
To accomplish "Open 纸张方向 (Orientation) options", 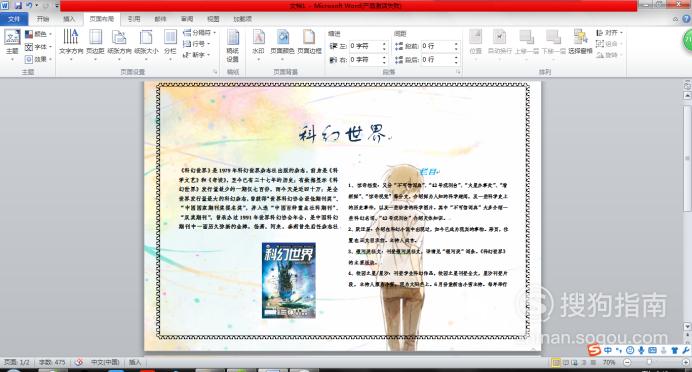I will point(119,43).
